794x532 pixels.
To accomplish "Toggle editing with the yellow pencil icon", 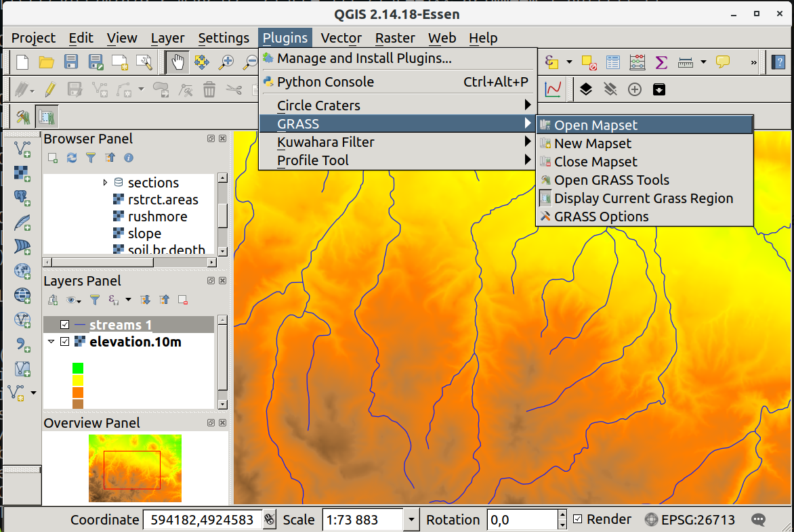I will (50, 90).
